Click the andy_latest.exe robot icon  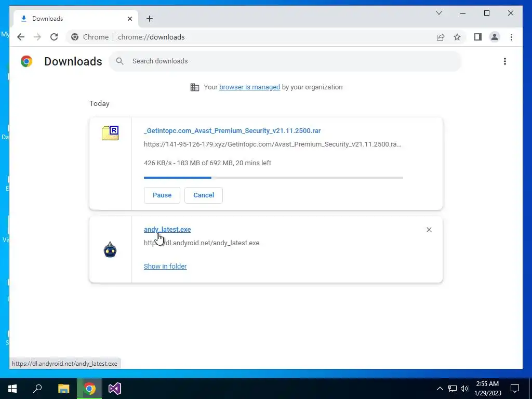110,250
